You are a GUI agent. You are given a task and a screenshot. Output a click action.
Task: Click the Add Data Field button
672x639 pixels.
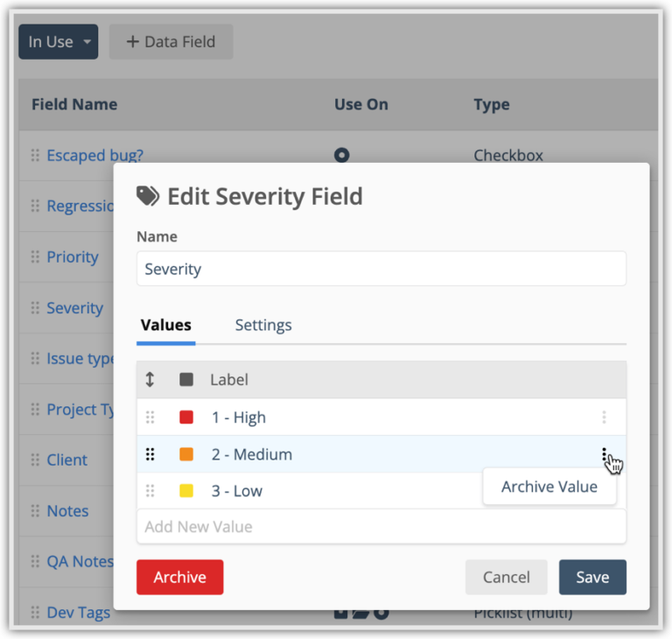(171, 42)
